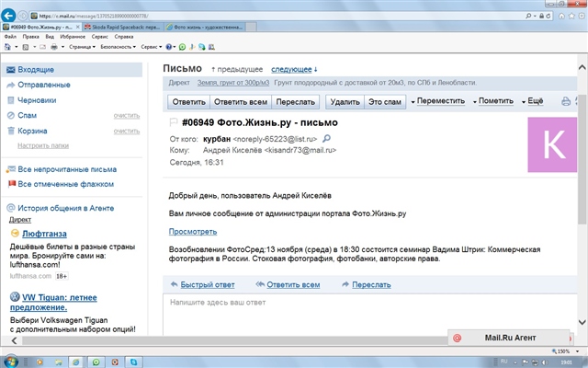
Task: Click the Просмотреть link in the email
Action: click(193, 232)
